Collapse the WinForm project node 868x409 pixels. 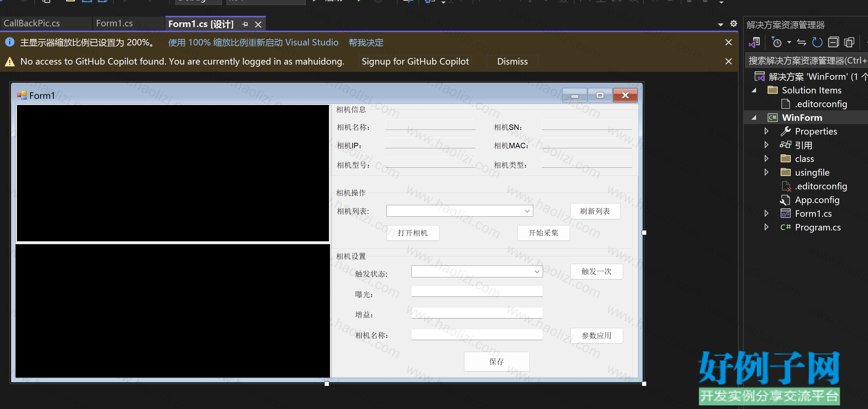point(754,118)
